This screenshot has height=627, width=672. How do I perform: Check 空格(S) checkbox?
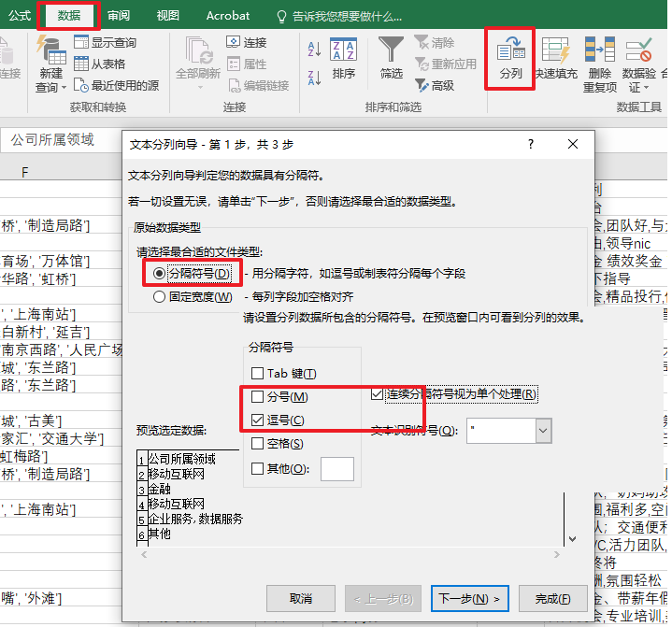[257, 443]
